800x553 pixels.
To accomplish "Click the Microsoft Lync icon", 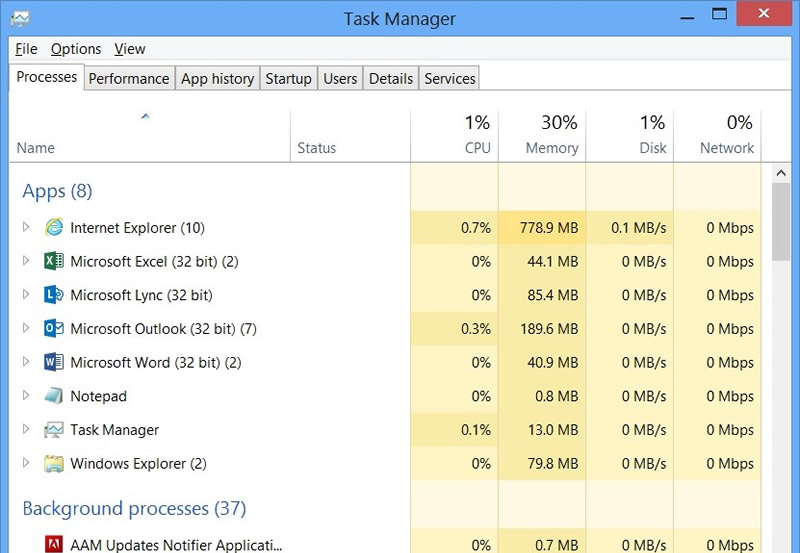I will [54, 295].
